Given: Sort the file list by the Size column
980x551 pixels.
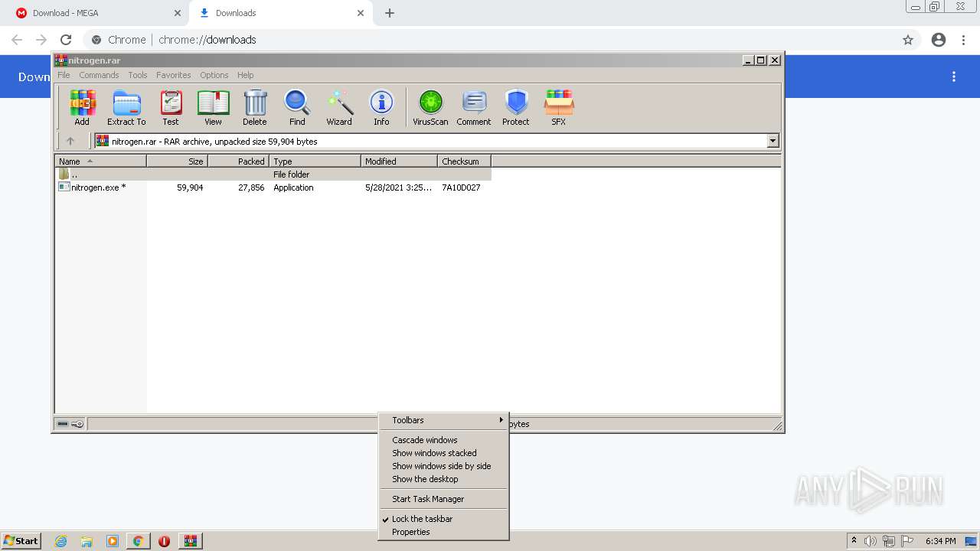Looking at the screenshot, I should tap(177, 161).
